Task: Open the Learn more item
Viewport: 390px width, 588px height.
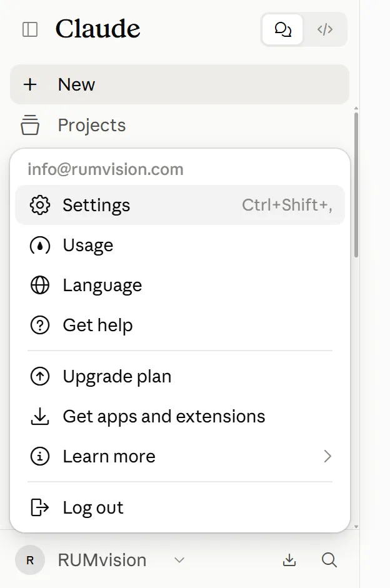Action: [179, 456]
